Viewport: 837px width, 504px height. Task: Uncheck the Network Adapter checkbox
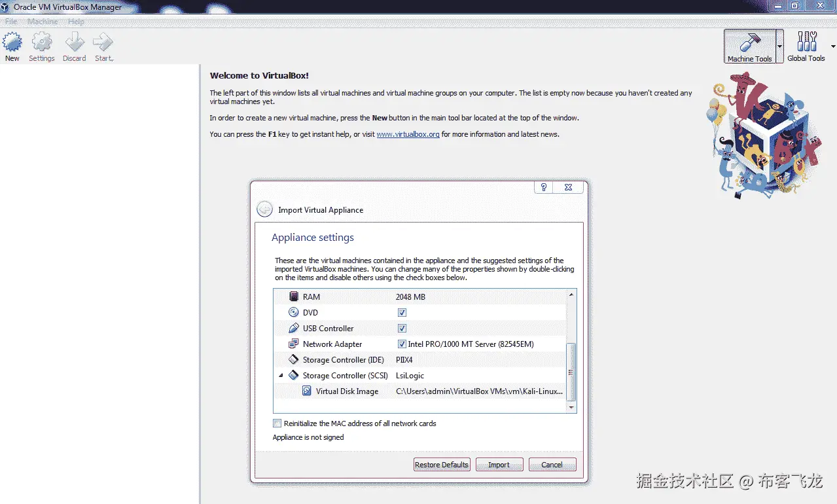coord(402,344)
